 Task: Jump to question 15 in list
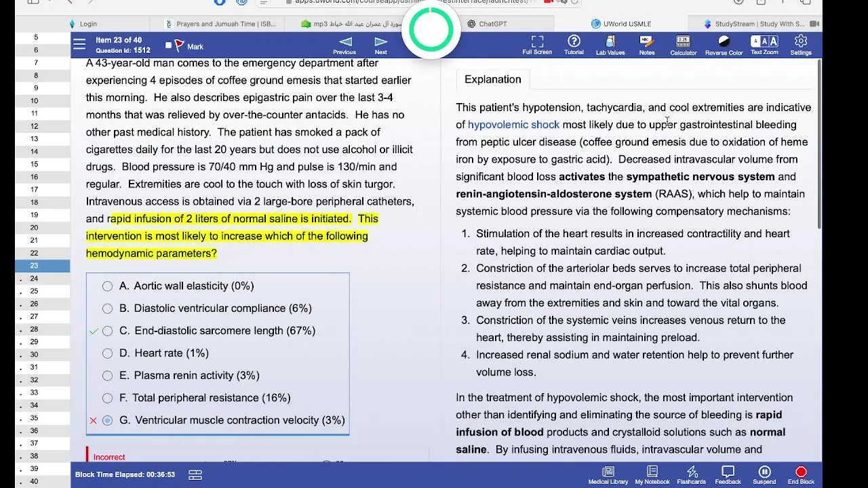tap(42, 164)
